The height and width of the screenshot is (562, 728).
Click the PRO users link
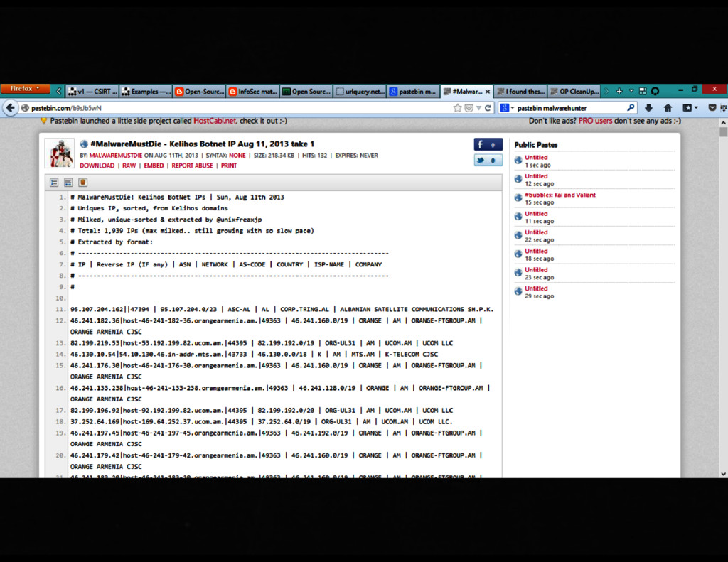(x=595, y=121)
